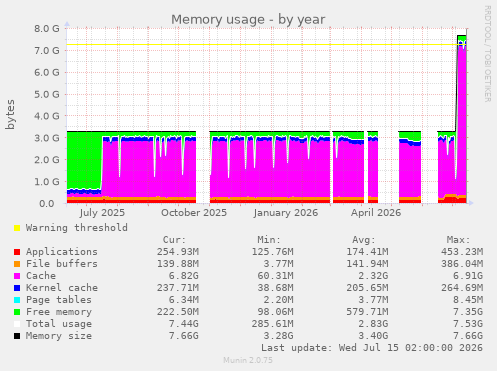Click the 'Last update' timestamp line
This screenshot has height=371, width=497.
click(x=372, y=348)
